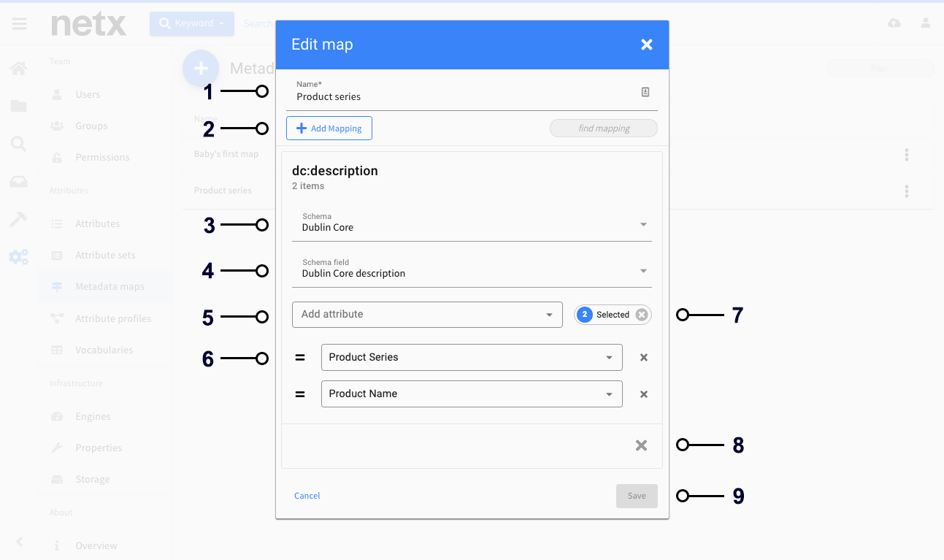Click the hamburger menu icon top left

(x=19, y=23)
